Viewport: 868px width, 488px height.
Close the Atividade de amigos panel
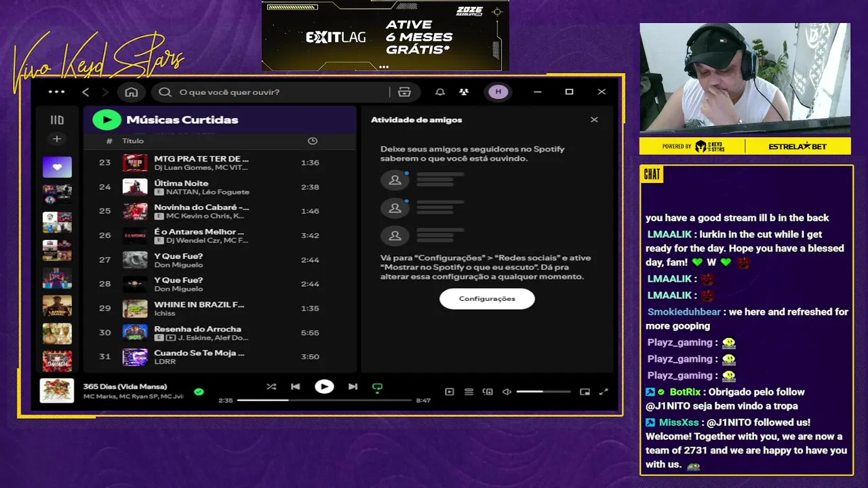point(594,119)
